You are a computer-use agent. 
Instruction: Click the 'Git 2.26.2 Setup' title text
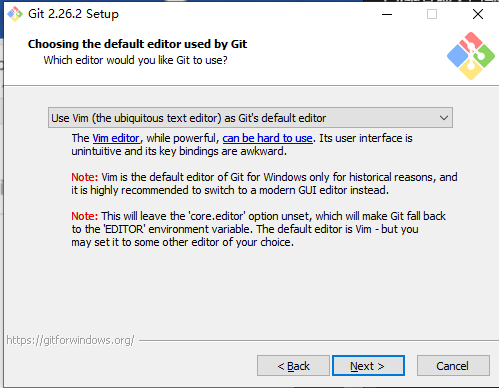(73, 14)
